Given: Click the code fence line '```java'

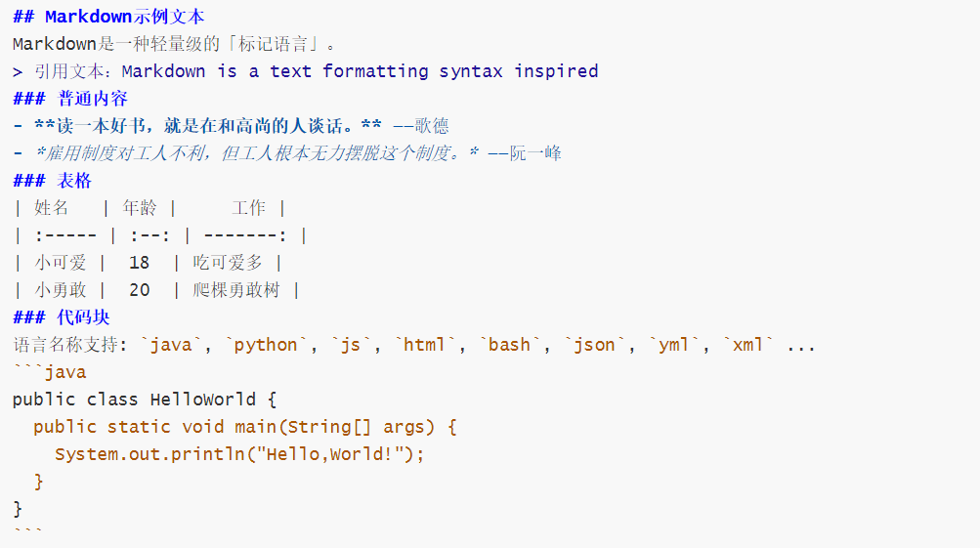Looking at the screenshot, I should [x=50, y=372].
